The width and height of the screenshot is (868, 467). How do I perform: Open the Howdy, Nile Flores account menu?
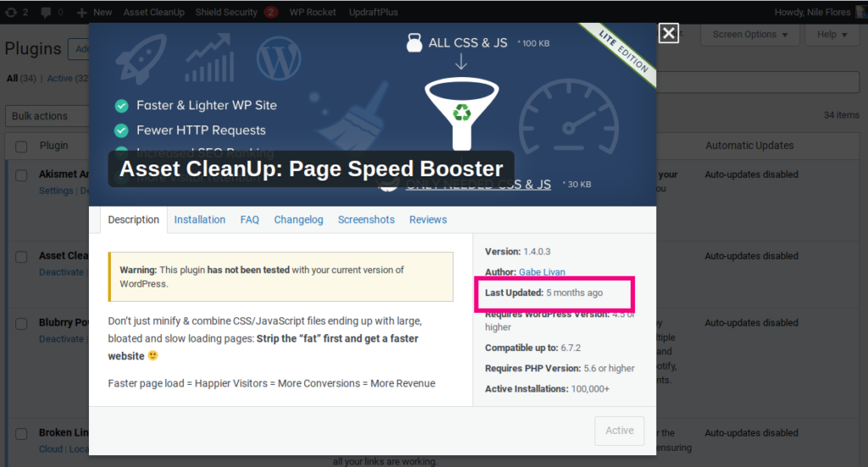[812, 12]
